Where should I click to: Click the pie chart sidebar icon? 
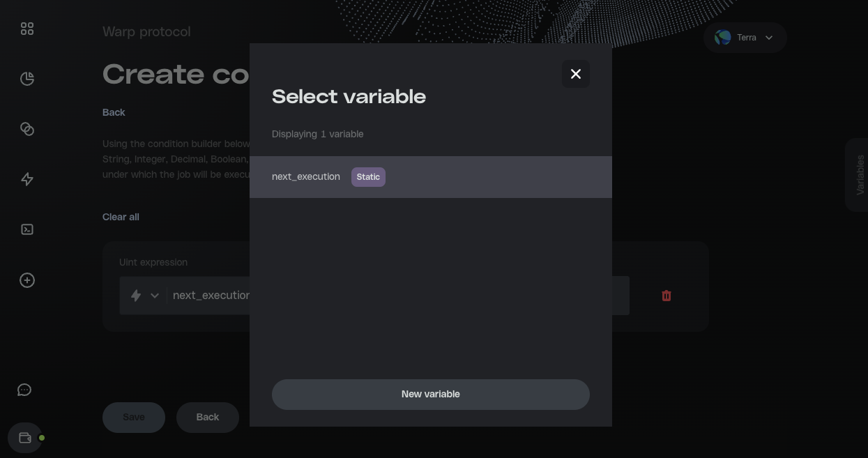tap(27, 79)
